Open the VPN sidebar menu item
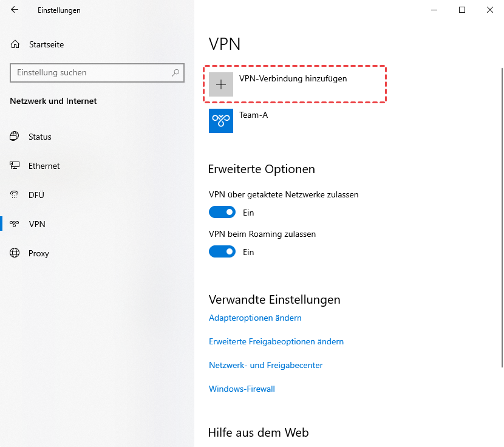This screenshot has width=504, height=447. [x=37, y=224]
